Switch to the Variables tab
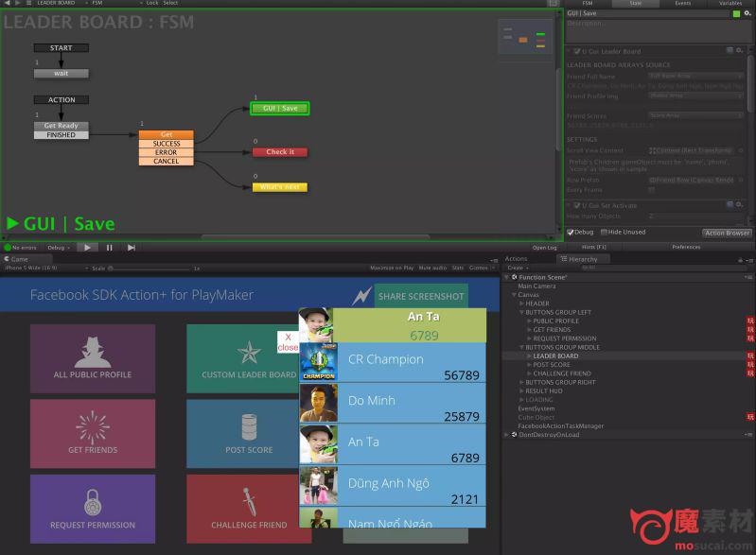 [x=730, y=4]
